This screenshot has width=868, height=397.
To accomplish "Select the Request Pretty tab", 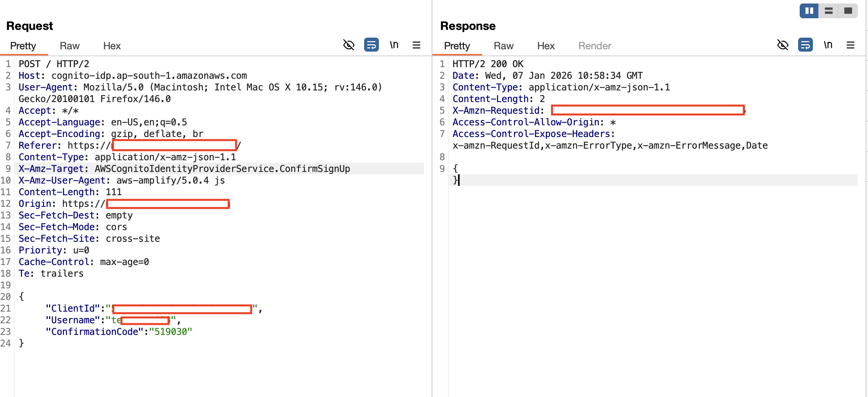I will (x=23, y=46).
